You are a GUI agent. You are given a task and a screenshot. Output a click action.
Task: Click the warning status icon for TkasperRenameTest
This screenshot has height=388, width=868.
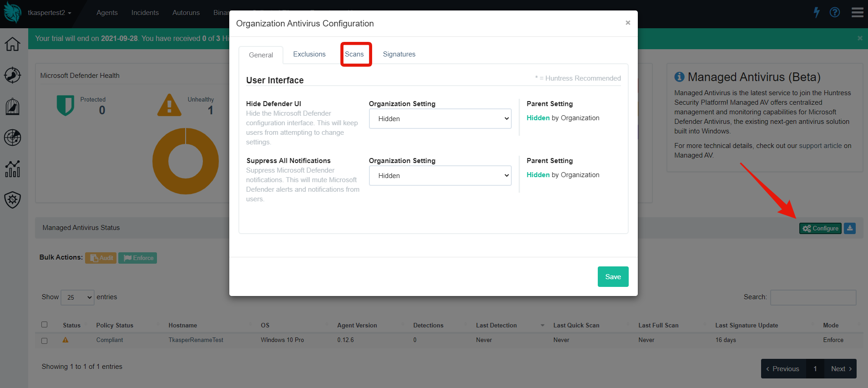click(66, 340)
